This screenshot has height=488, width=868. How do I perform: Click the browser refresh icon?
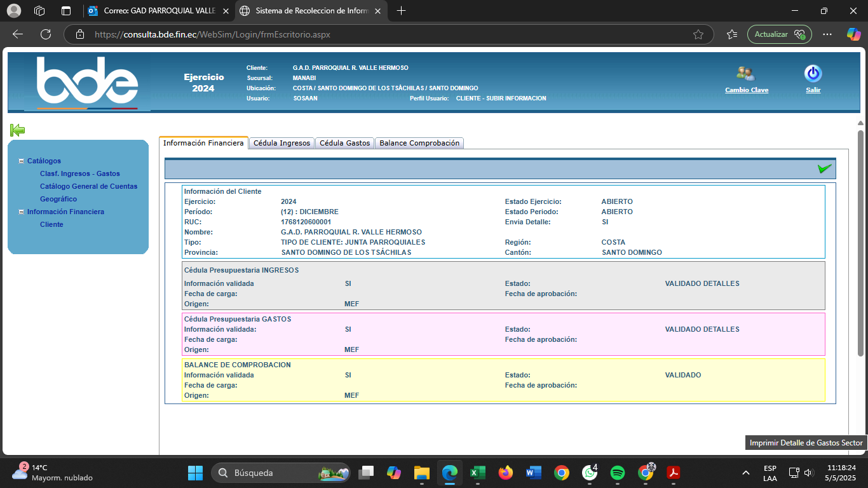(x=45, y=34)
